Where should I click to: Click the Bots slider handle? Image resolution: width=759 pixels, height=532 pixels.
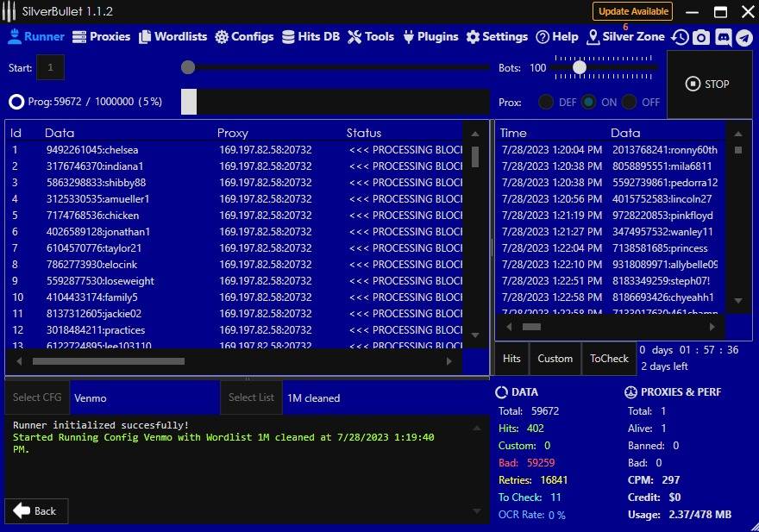[x=580, y=67]
